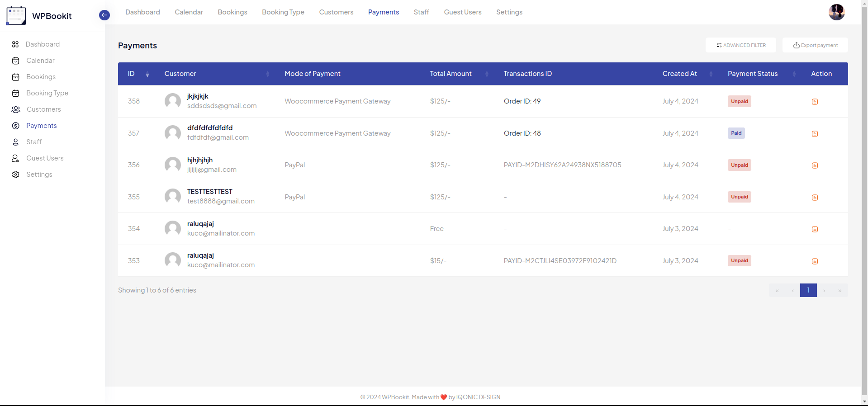Click the avatar of raluqajaj in row 353
This screenshot has width=868, height=406.
172,261
